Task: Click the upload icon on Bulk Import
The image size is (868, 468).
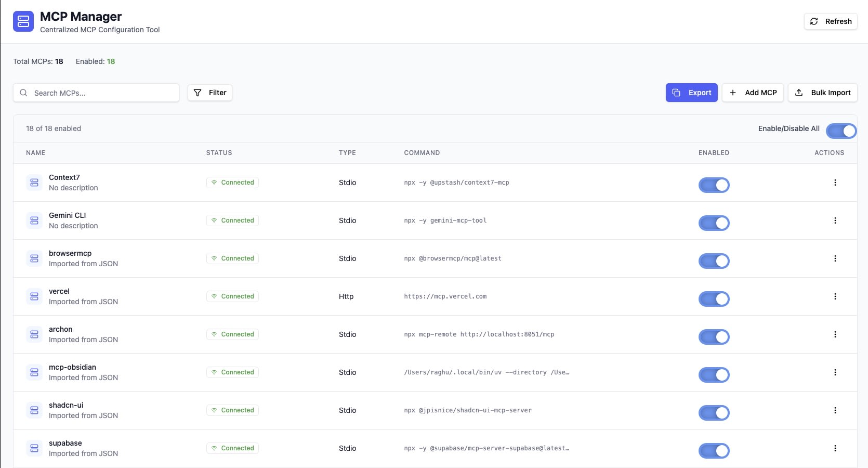Action: [x=799, y=92]
